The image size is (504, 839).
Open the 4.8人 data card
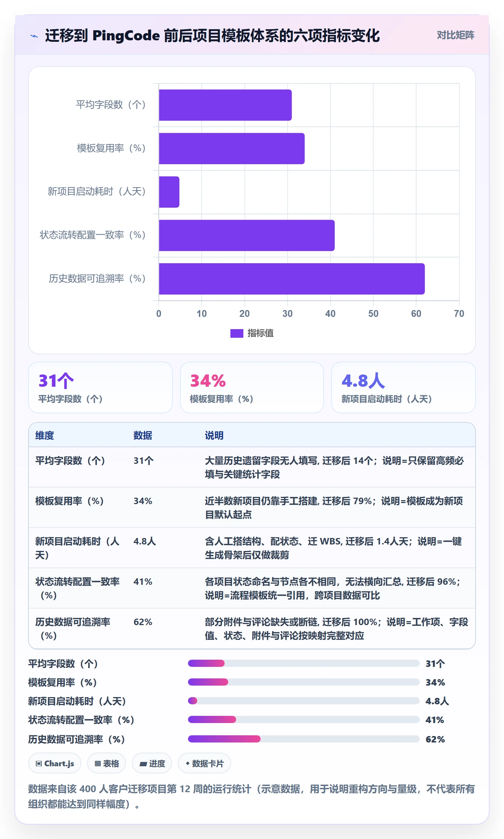pos(404,387)
